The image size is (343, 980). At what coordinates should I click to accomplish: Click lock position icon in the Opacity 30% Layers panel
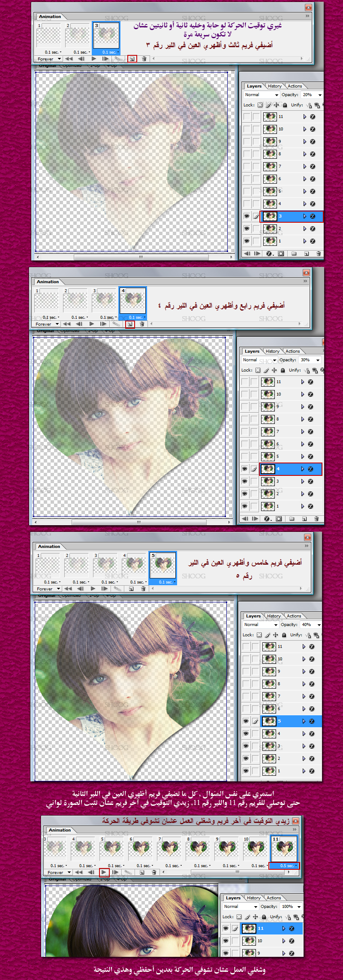274,370
